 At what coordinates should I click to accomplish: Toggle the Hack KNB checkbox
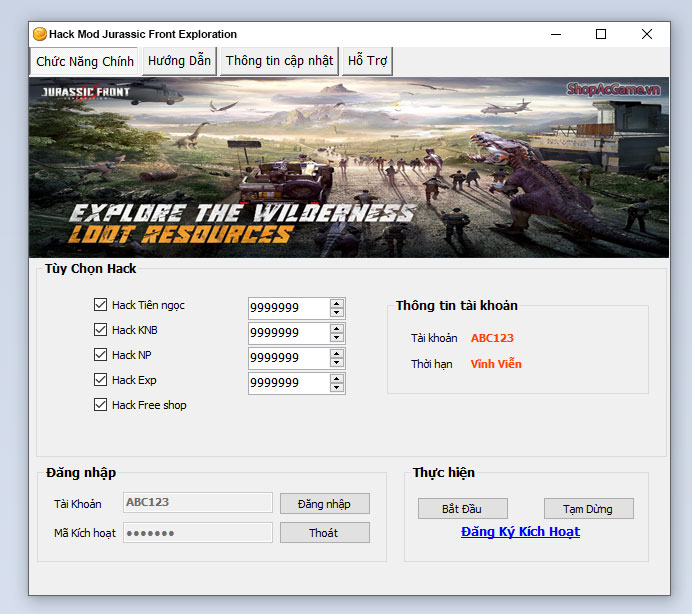(100, 330)
